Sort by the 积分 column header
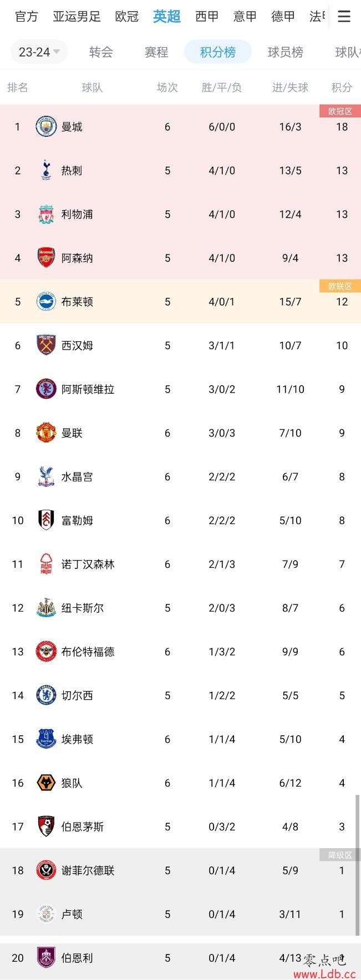361x980 pixels. [342, 88]
